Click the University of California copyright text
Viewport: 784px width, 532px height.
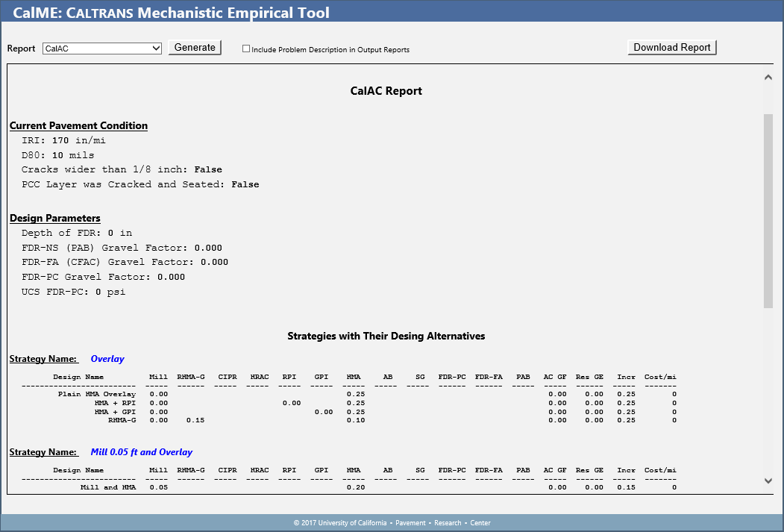[x=340, y=523]
